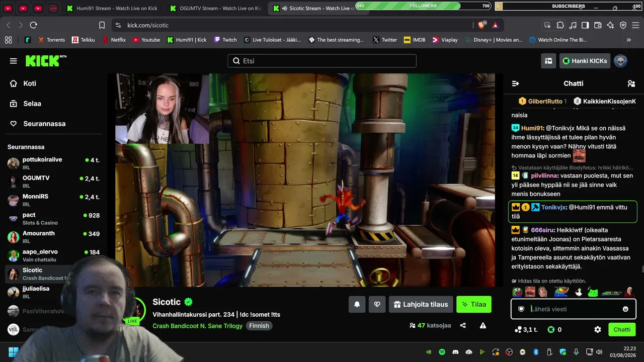Open Spotify from the system tray
The image size is (644, 362).
coord(442,352)
